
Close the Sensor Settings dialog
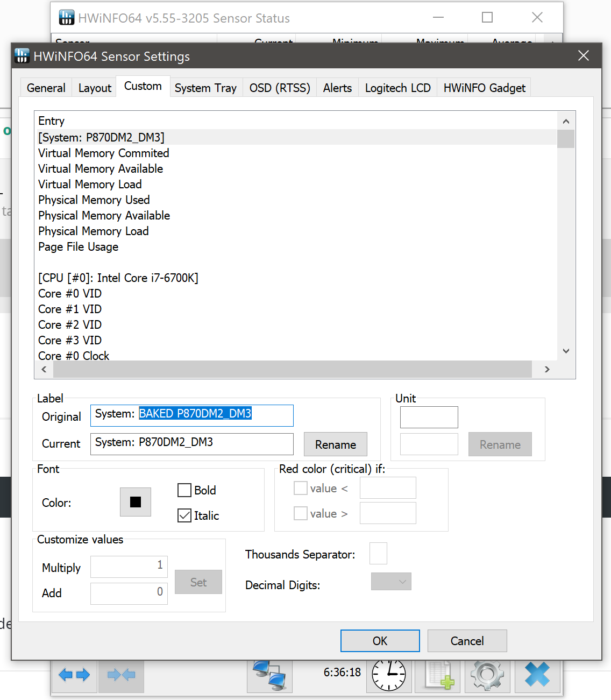click(x=584, y=55)
